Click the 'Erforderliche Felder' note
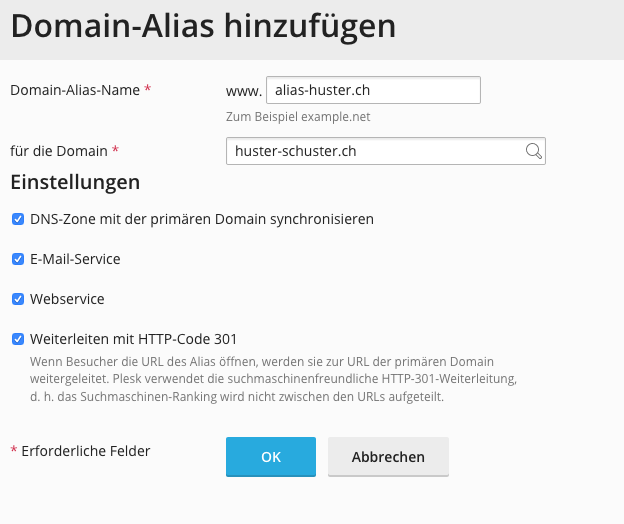The image size is (624, 524). pyautogui.click(x=84, y=451)
